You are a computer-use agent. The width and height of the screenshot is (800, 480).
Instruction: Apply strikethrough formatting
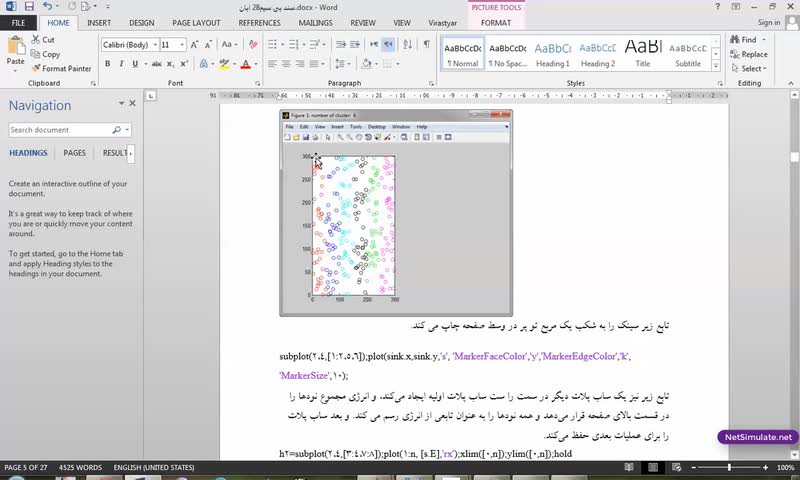pyautogui.click(x=157, y=64)
